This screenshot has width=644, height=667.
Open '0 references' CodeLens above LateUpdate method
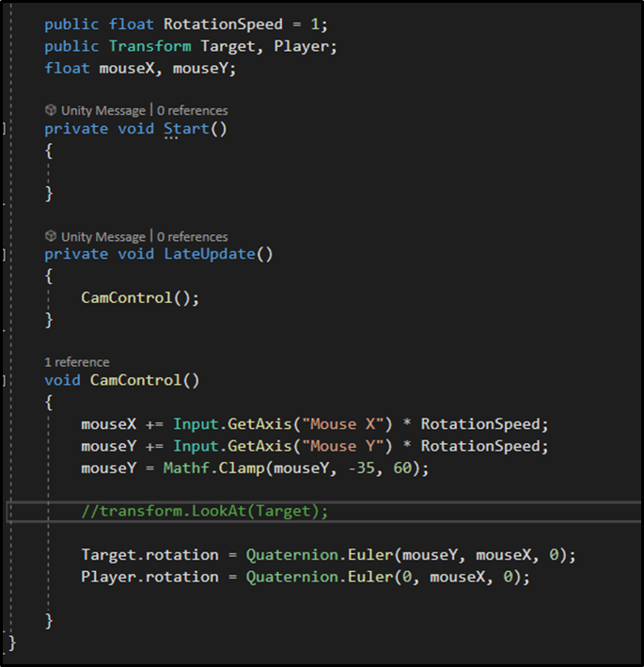coord(192,236)
